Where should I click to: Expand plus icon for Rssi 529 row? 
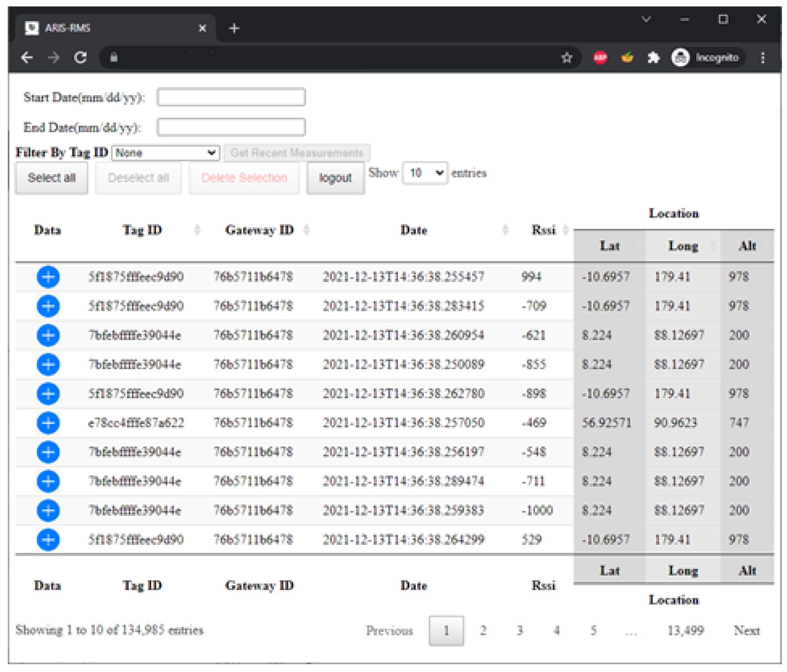[x=48, y=539]
